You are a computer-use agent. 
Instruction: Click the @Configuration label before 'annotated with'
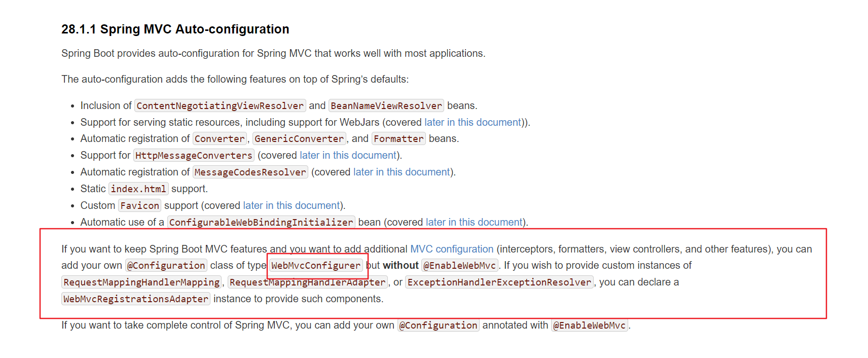(438, 325)
